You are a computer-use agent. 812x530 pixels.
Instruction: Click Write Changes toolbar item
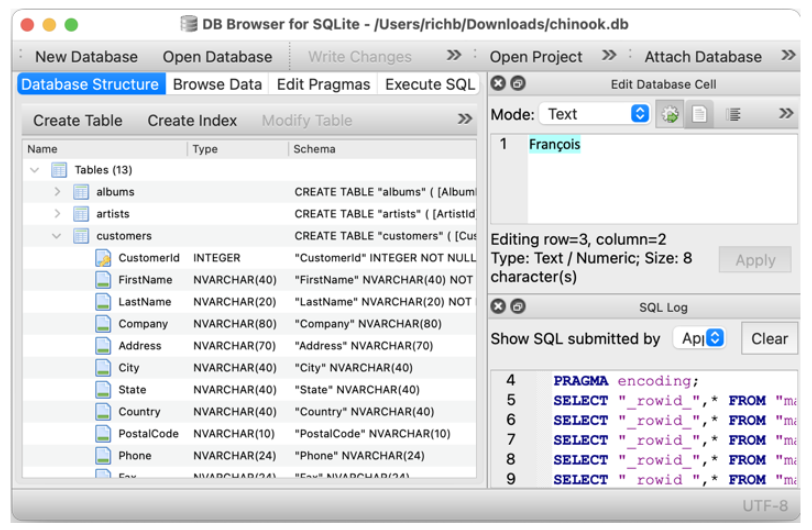coord(360,56)
